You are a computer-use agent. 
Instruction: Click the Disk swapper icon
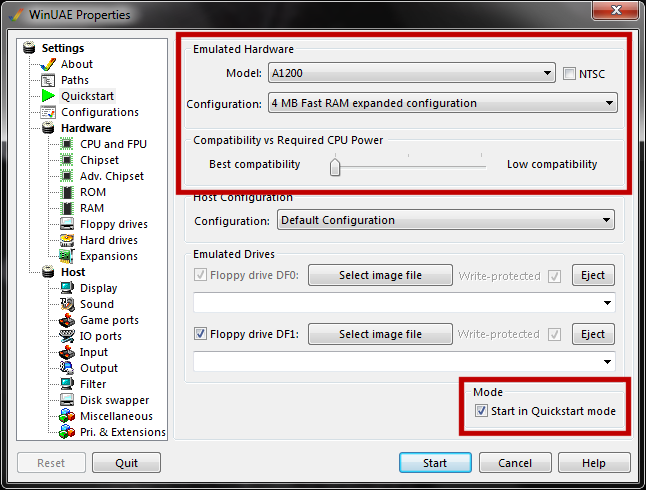[x=67, y=400]
